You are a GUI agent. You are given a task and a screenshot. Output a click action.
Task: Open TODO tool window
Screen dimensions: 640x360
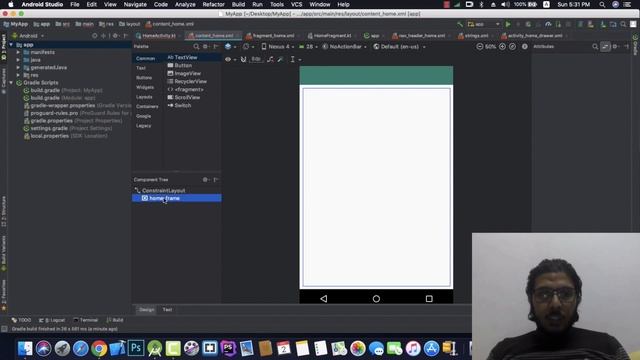coord(21,320)
